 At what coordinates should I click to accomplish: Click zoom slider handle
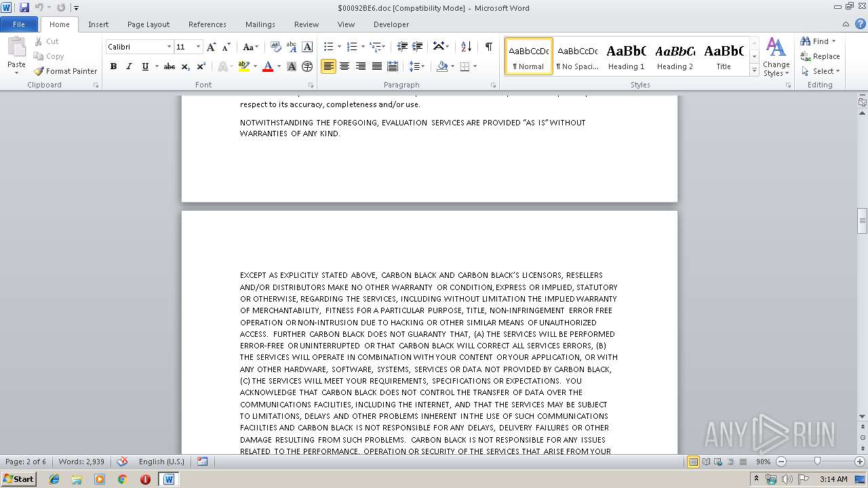[x=817, y=462]
